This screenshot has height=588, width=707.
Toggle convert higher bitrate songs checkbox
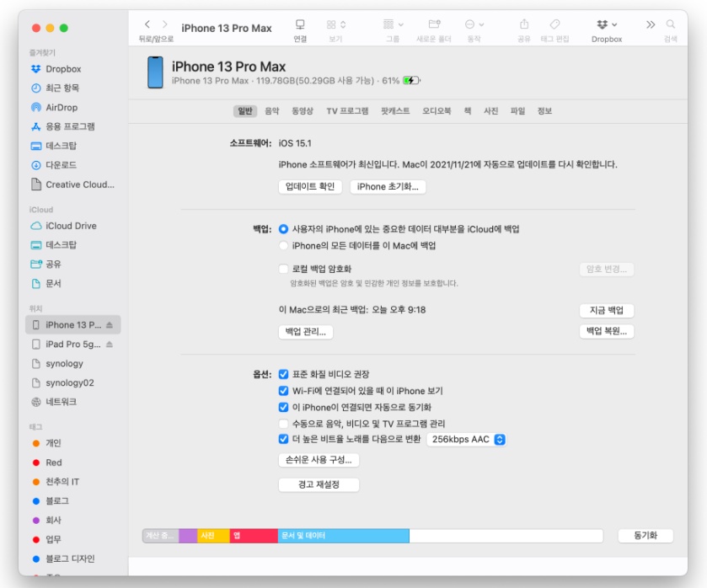tap(283, 439)
